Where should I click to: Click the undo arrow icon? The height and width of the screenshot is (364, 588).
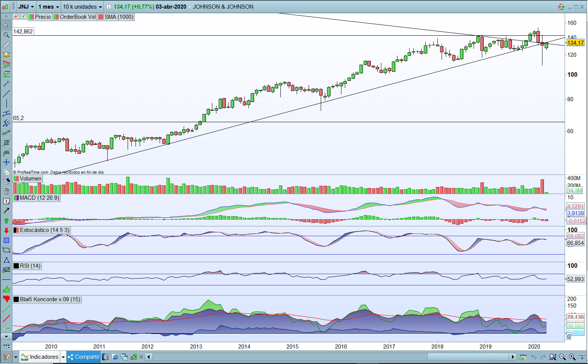click(533, 357)
